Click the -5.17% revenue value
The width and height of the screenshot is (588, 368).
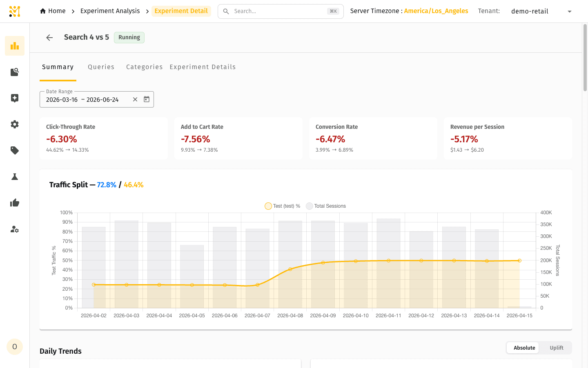point(464,139)
